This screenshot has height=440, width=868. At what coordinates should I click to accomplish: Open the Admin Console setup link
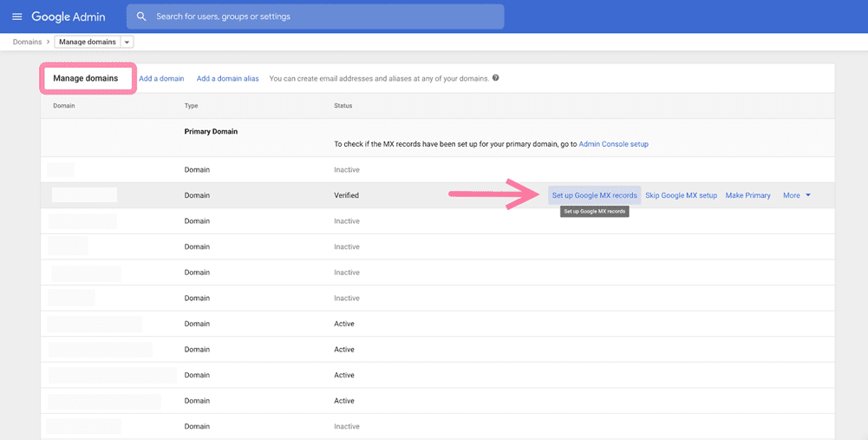[613, 144]
